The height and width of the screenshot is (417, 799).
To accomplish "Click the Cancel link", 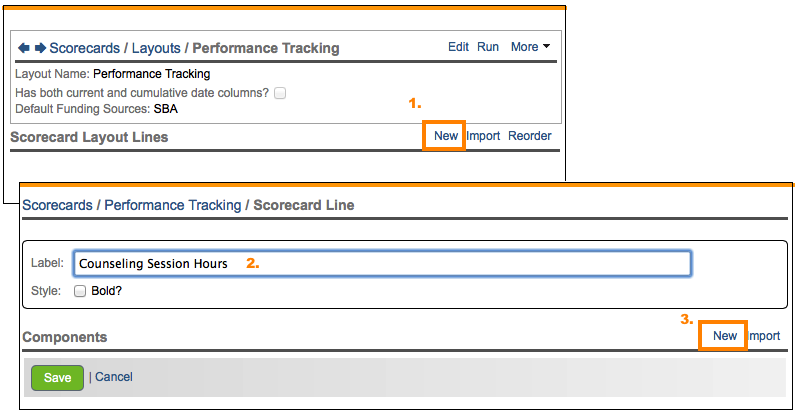I will [114, 377].
